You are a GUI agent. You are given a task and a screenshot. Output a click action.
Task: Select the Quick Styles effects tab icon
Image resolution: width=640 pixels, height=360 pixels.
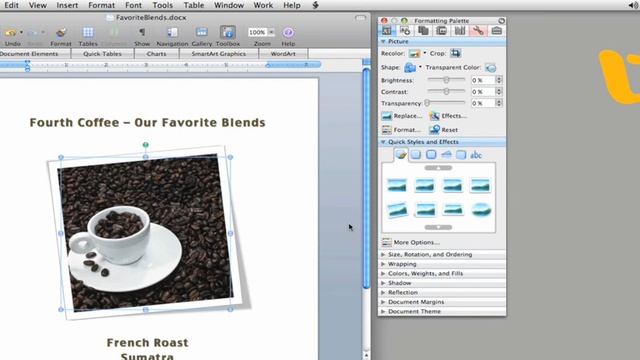tap(401, 155)
